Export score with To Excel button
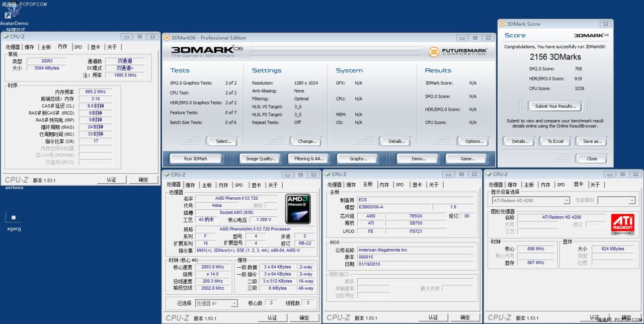This screenshot has height=324, width=644. click(555, 141)
